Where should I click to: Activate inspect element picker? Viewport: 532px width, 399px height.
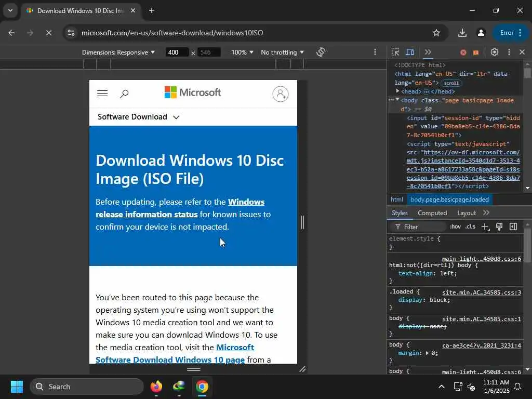pyautogui.click(x=395, y=52)
